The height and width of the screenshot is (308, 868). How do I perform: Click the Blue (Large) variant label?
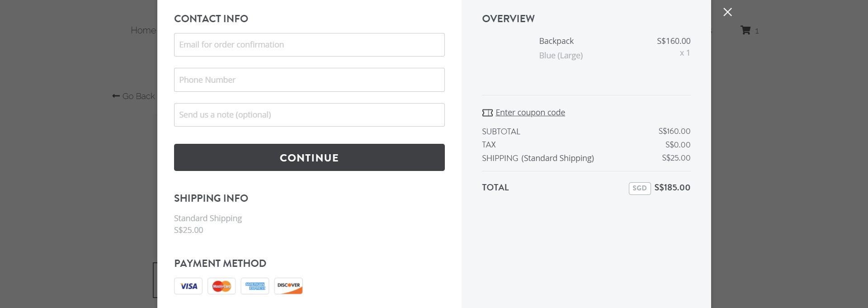561,55
